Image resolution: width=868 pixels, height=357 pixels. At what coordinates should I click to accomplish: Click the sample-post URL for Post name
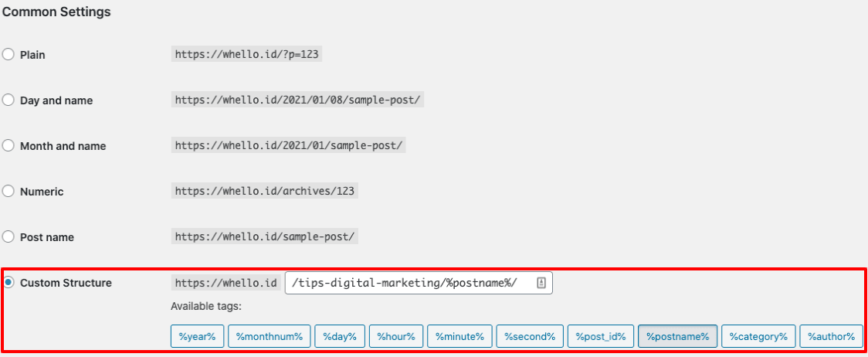pos(265,237)
